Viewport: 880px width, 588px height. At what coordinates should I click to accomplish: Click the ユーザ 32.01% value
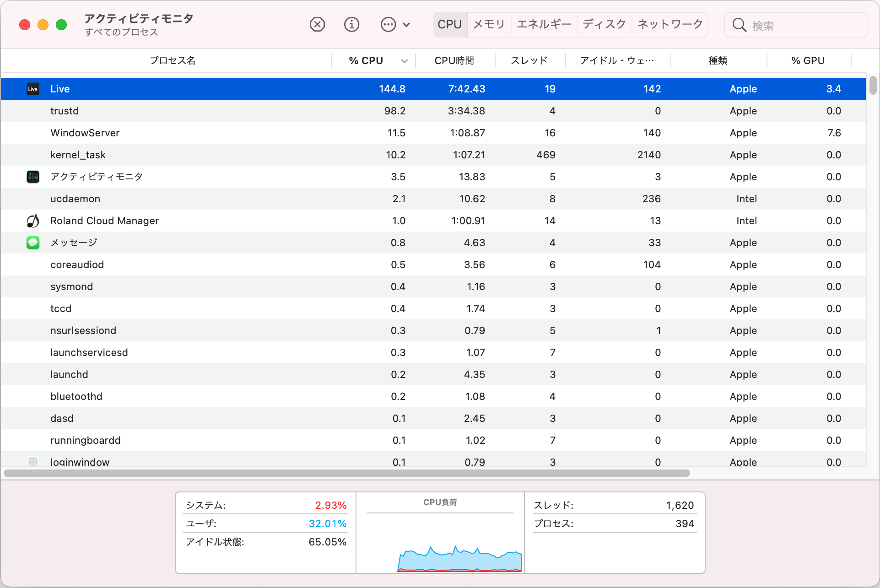point(328,523)
